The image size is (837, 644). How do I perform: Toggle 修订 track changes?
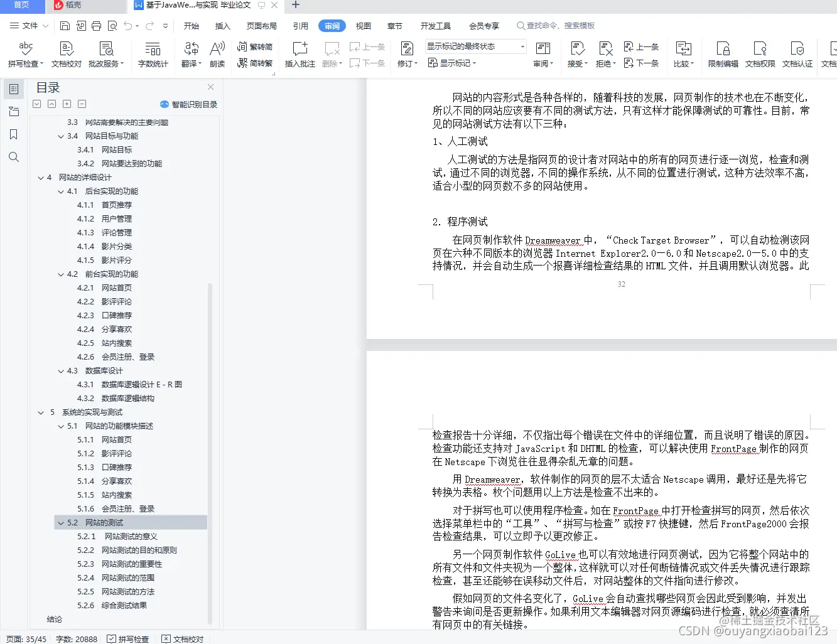[407, 54]
